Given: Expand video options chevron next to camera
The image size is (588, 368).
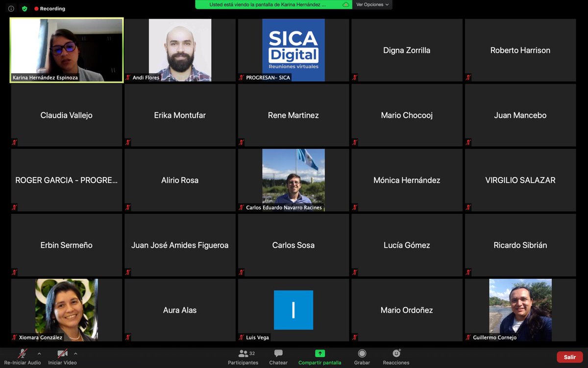Looking at the screenshot, I should click(x=75, y=353).
